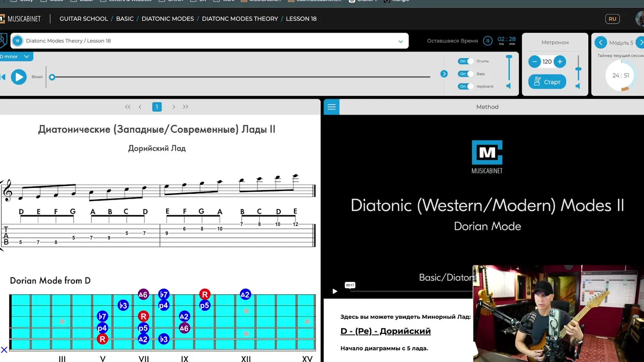Go to previous sheet page
644x362 pixels.
(140, 107)
